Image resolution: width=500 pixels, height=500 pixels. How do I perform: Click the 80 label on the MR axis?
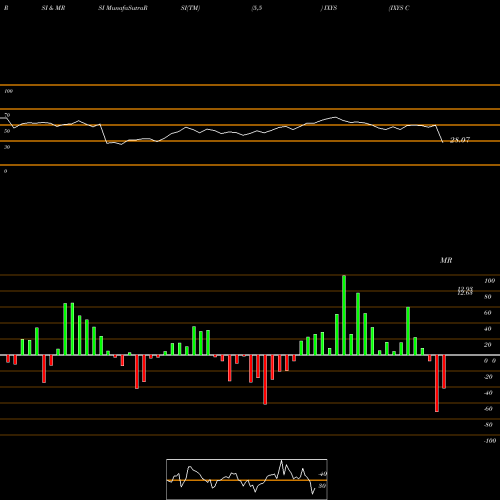tap(488, 297)
